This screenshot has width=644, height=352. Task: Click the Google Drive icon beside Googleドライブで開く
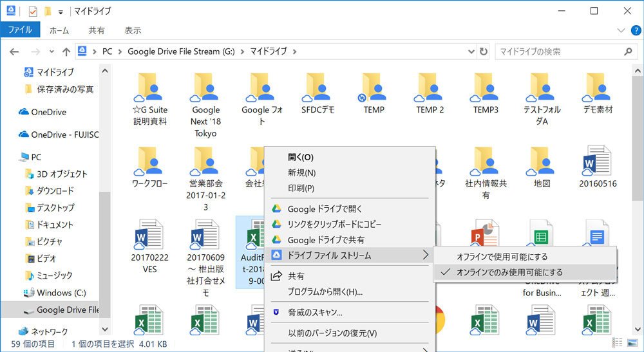click(277, 209)
